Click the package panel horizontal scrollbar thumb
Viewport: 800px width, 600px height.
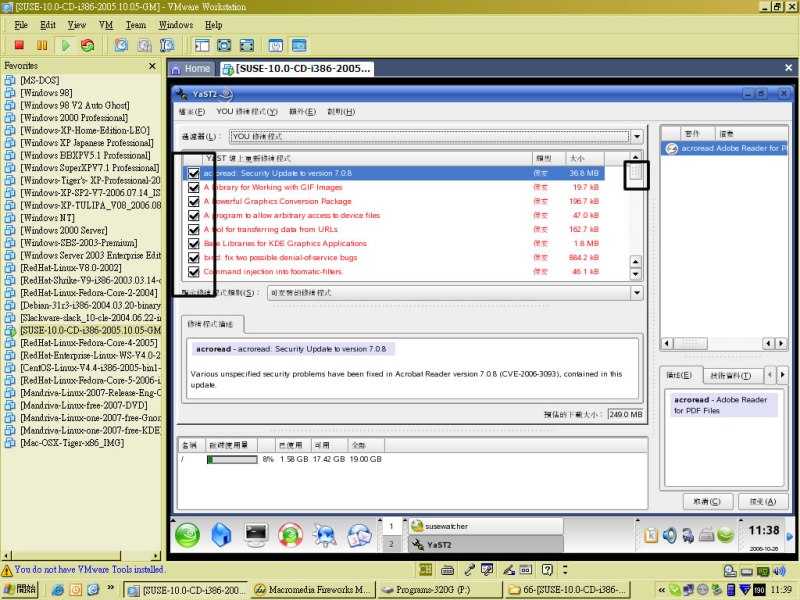coord(690,343)
